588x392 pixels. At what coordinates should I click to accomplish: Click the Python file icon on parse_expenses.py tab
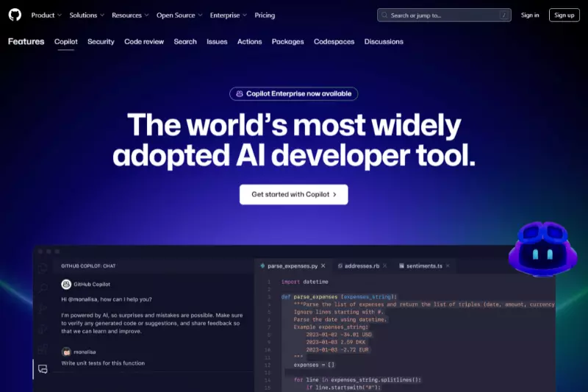262,266
